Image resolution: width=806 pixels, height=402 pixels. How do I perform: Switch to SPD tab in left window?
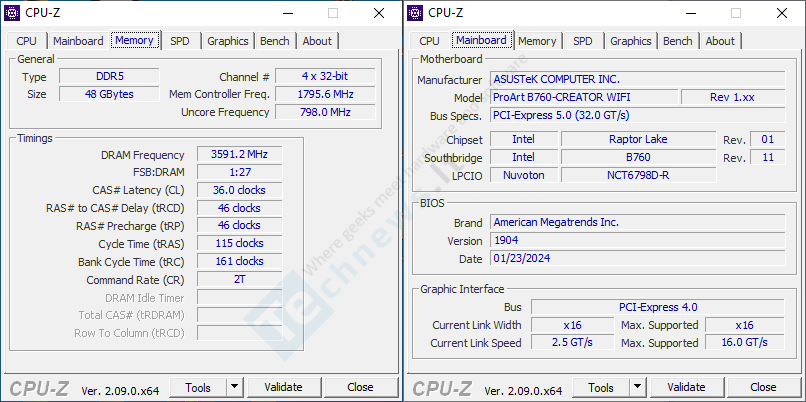click(180, 41)
